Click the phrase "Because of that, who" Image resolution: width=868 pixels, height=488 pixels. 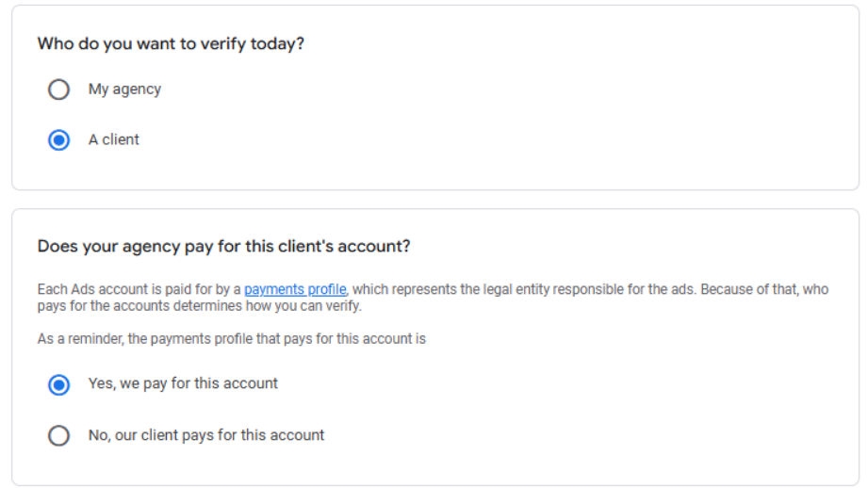763,289
